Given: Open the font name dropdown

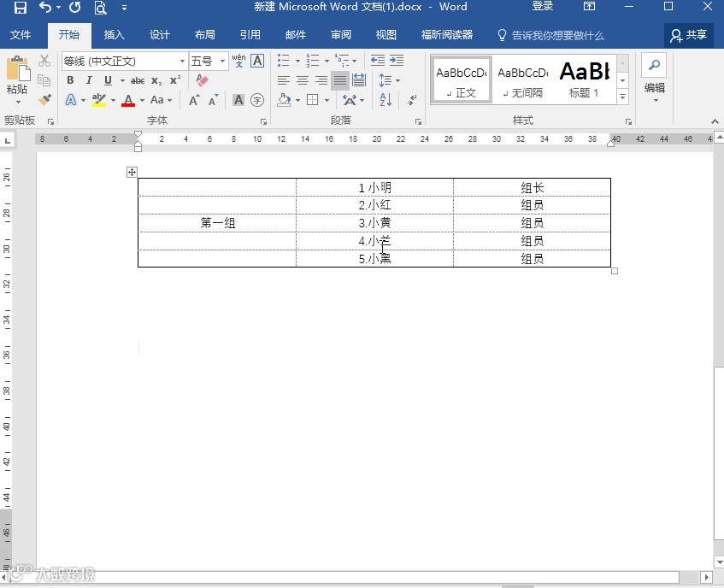Looking at the screenshot, I should [182, 61].
